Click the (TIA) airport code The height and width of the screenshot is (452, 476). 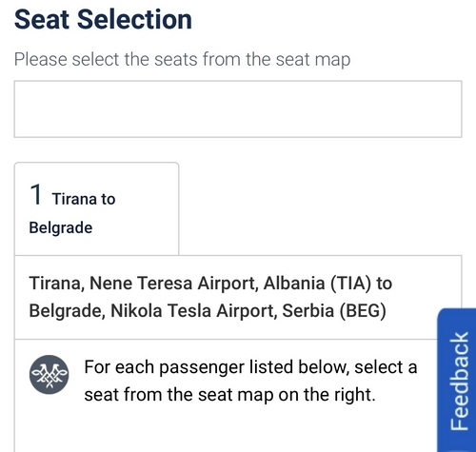pyautogui.click(x=350, y=284)
